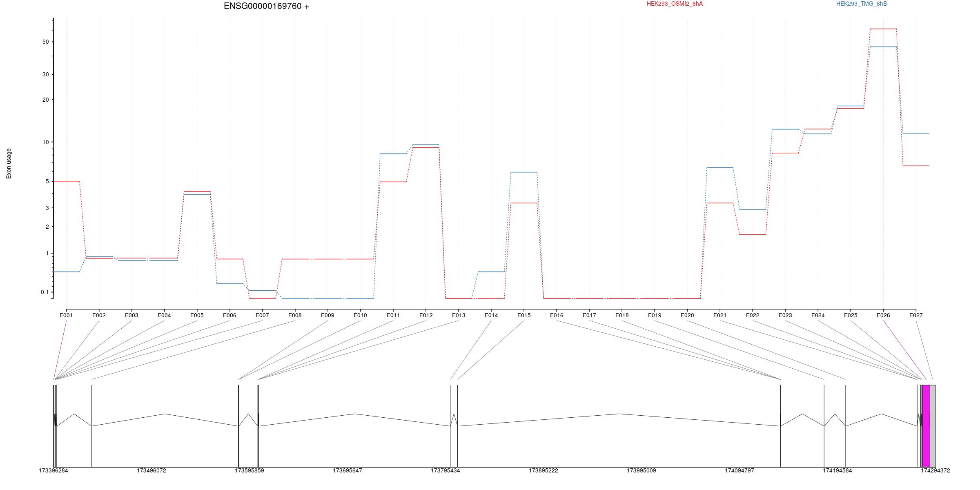
Task: Click exon label E014
Action: click(x=491, y=315)
